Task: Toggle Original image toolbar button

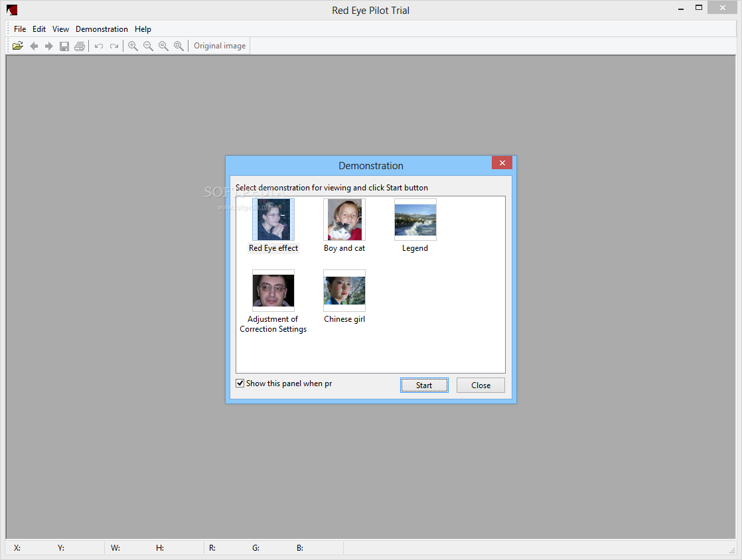Action: (220, 46)
